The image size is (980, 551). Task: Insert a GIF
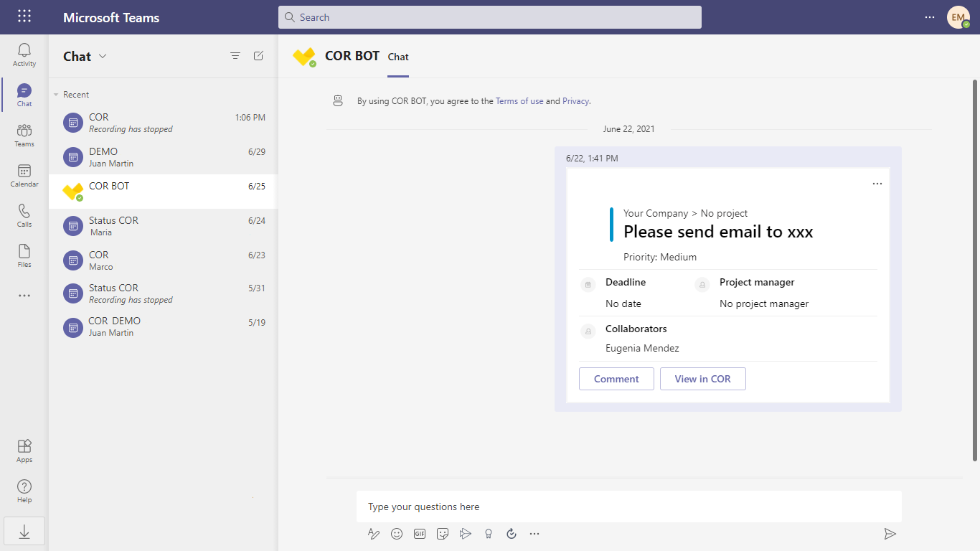tap(420, 534)
